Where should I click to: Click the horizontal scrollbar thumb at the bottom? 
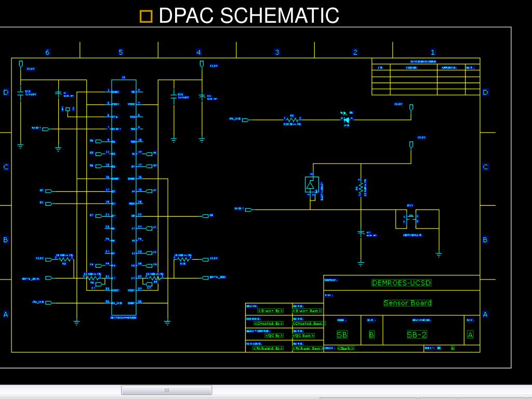166,390
